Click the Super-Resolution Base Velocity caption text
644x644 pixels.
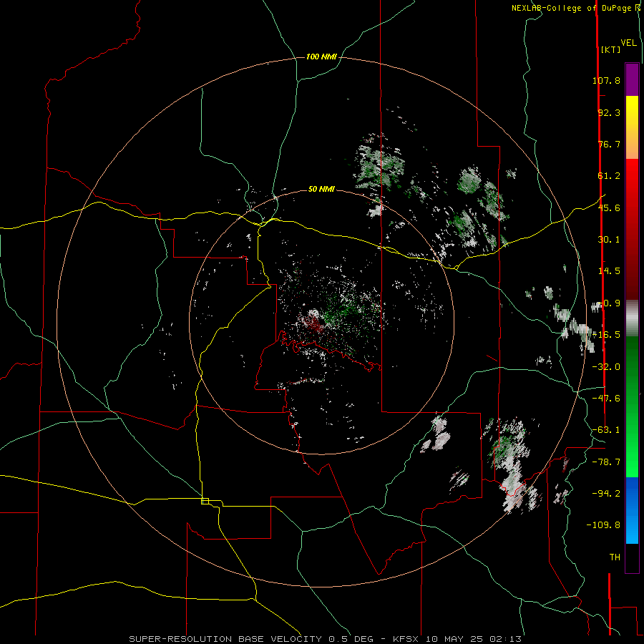pos(325,639)
